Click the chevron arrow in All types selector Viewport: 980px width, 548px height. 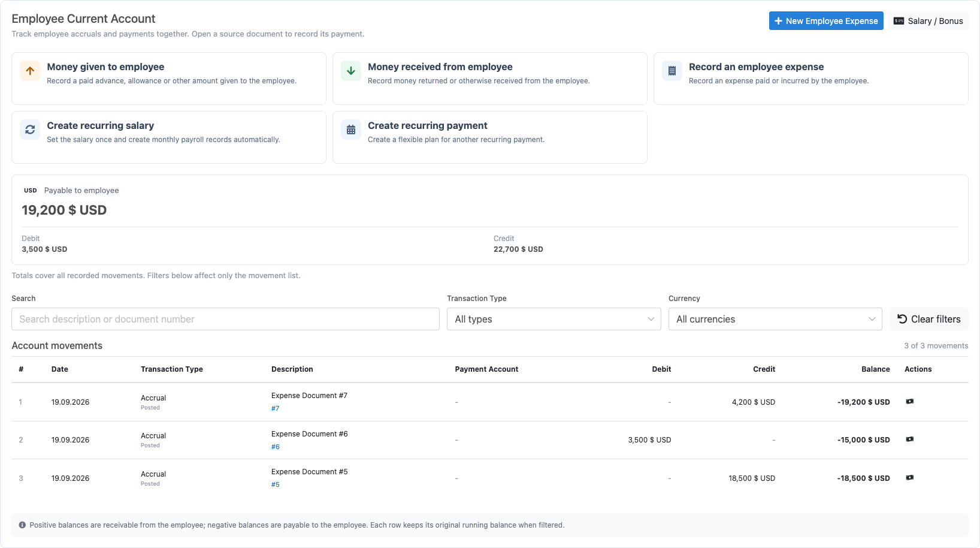pyautogui.click(x=651, y=319)
